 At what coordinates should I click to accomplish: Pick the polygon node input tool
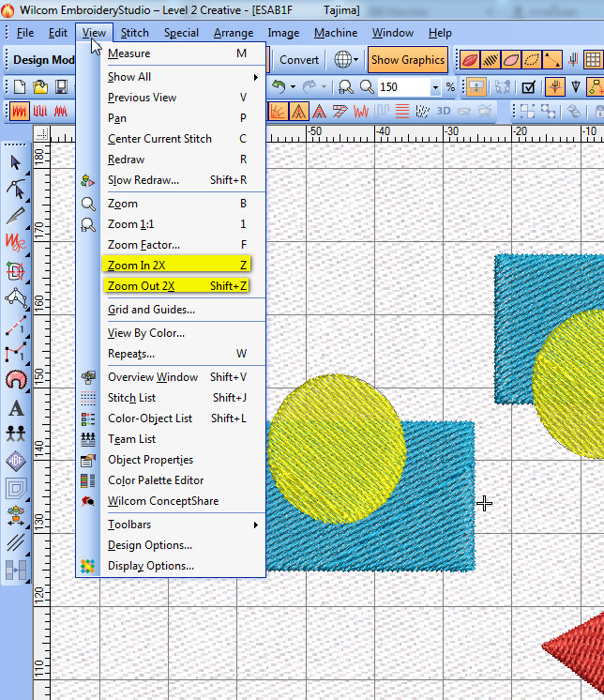click(16, 297)
